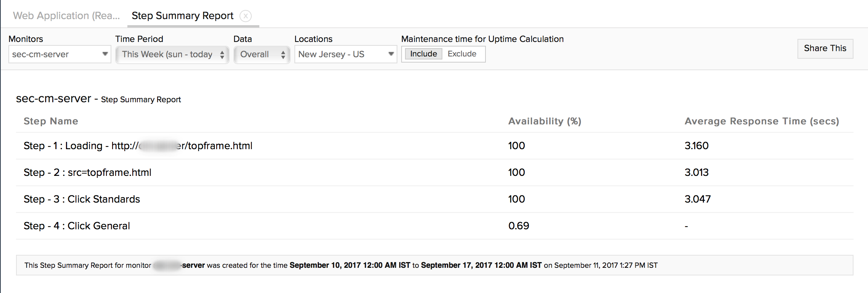Viewport: 868px width, 293px height.
Task: Click the 3.160 response time value
Action: click(696, 146)
